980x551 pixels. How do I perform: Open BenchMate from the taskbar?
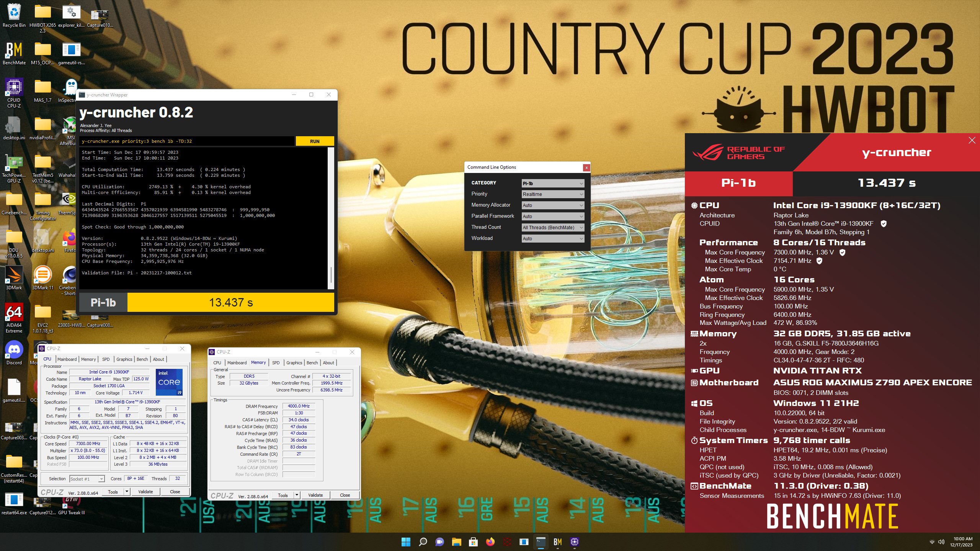coord(557,542)
